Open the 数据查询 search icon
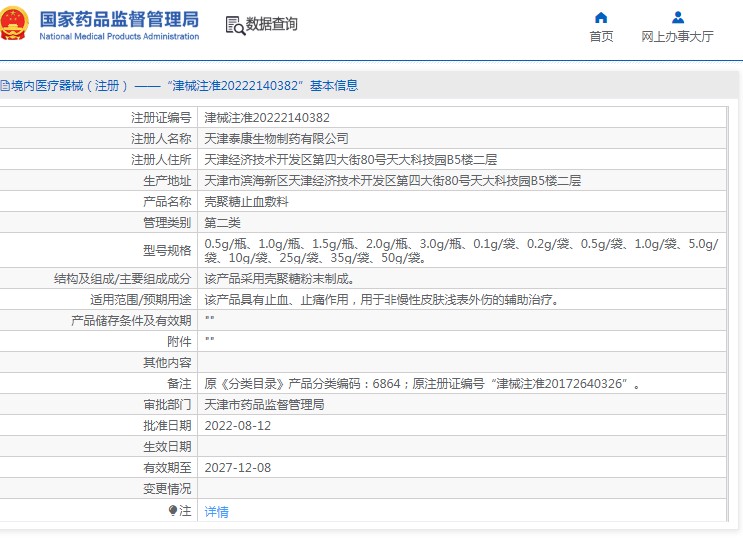The image size is (743, 540). pos(235,26)
